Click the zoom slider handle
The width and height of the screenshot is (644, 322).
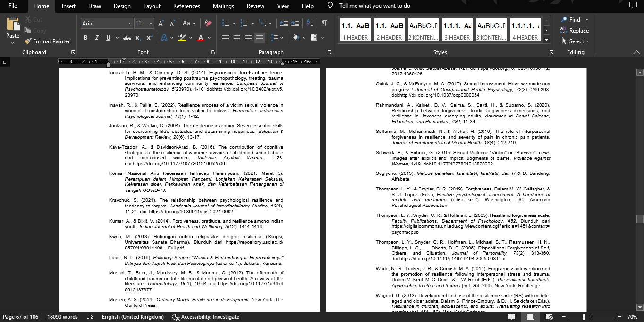click(584, 317)
